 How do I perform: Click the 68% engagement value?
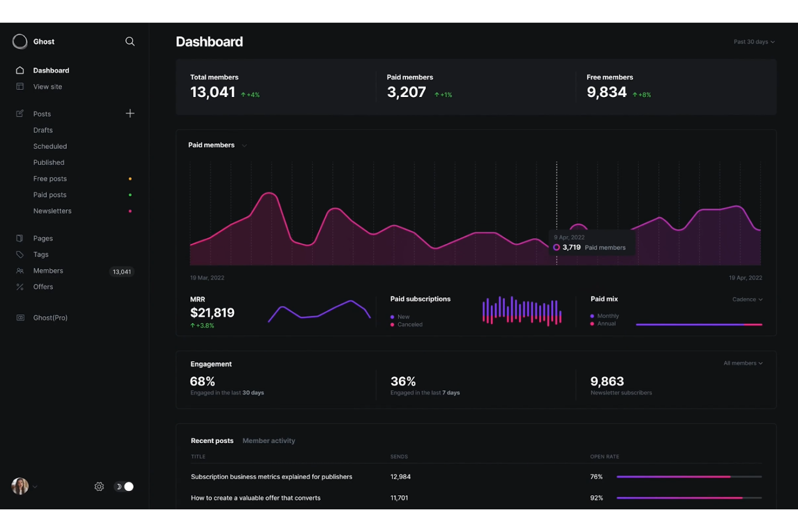pyautogui.click(x=202, y=382)
